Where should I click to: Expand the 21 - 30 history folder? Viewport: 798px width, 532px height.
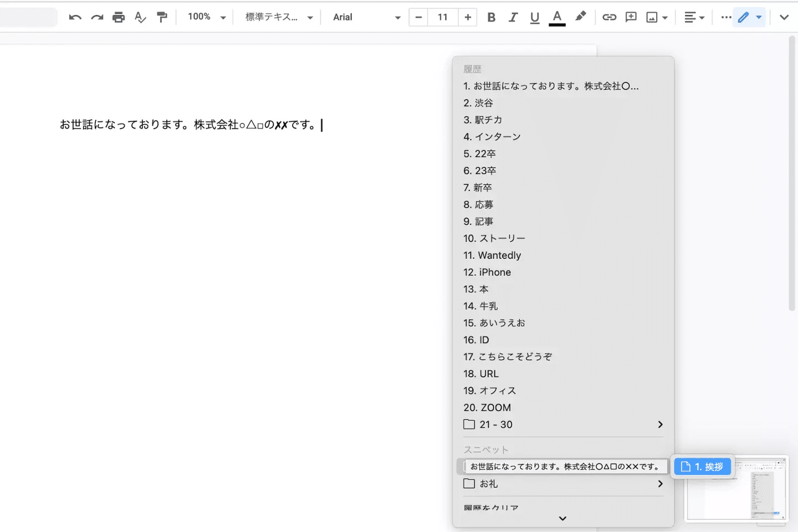[562, 424]
